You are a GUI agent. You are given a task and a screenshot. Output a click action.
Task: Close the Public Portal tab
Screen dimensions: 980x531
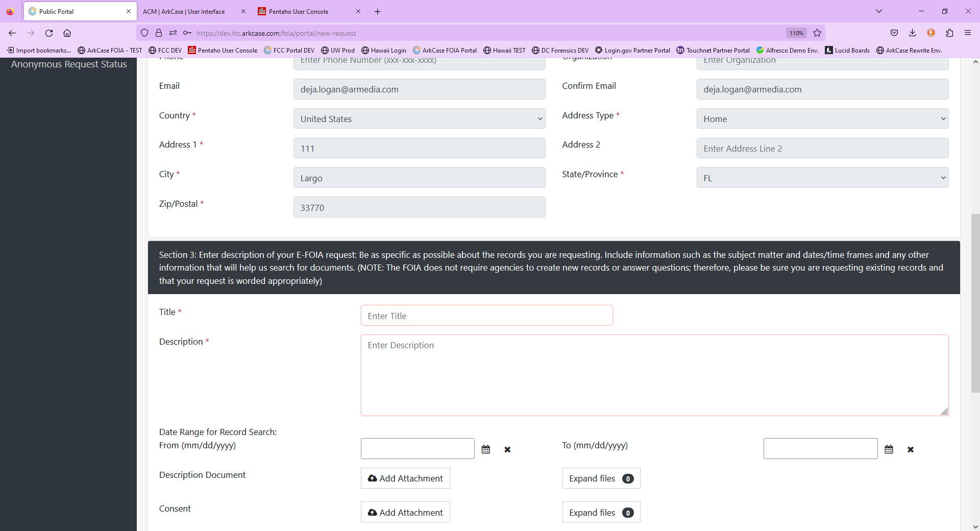pos(129,11)
